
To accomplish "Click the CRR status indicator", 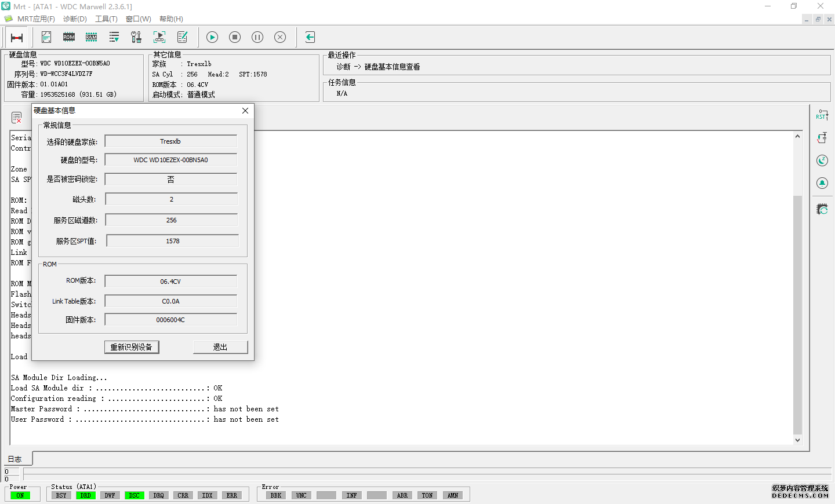I will (183, 495).
